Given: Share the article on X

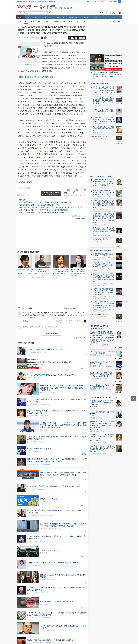Looking at the screenshot, I should coord(42,38).
